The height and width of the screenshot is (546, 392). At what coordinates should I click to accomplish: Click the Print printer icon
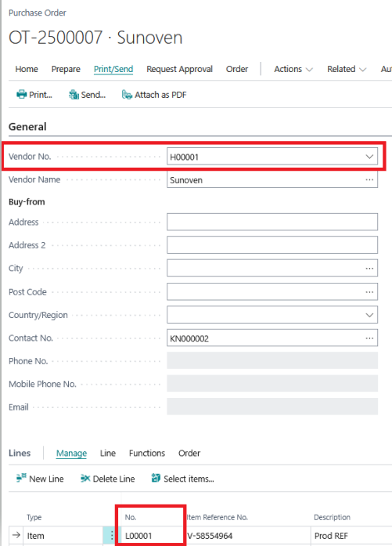pyautogui.click(x=22, y=94)
